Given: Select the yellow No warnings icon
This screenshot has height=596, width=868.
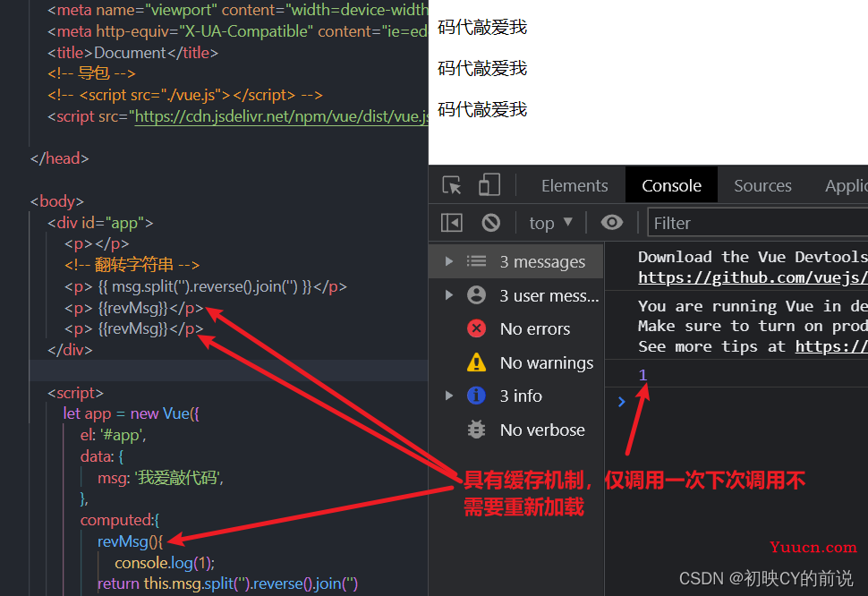Looking at the screenshot, I should click(x=476, y=362).
